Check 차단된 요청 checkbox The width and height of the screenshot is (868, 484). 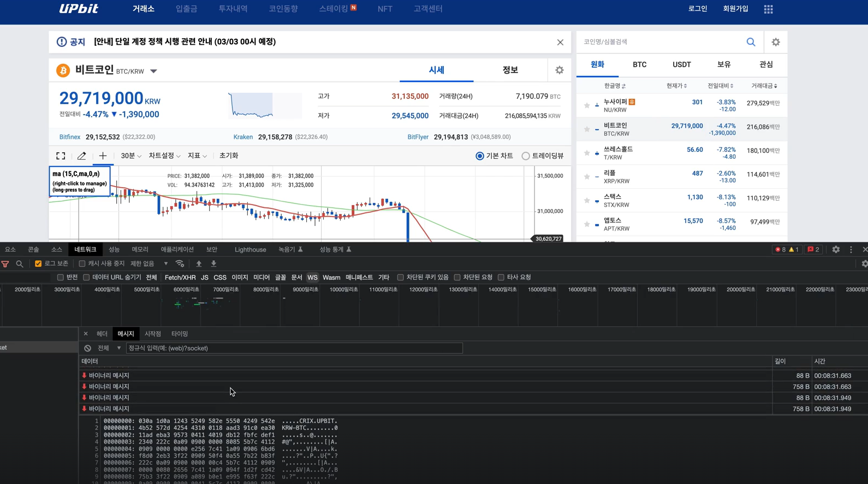(457, 277)
